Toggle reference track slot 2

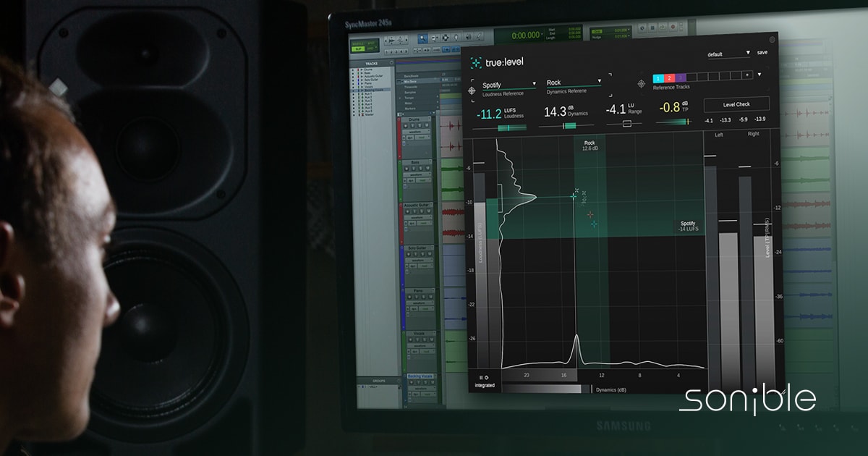pos(669,78)
